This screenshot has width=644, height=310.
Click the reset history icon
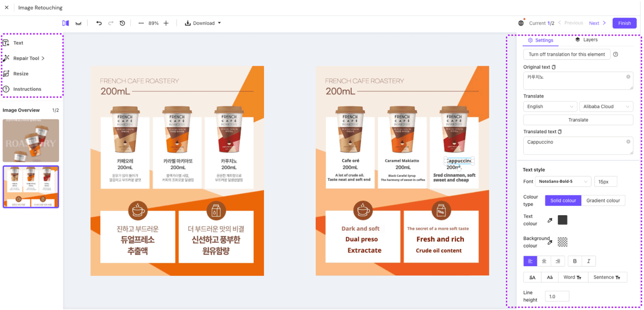[x=122, y=23]
